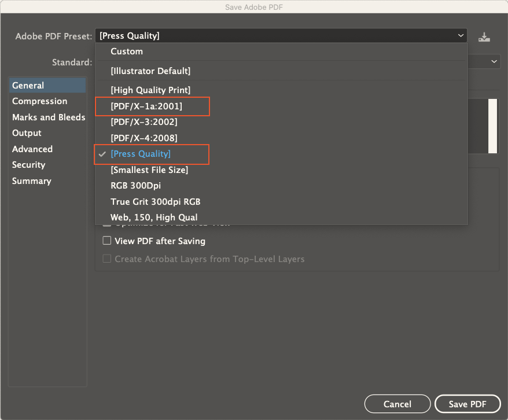Screen dimensions: 508x420
Task: Select the [Illustrator Default] preset
Action: (281, 71)
